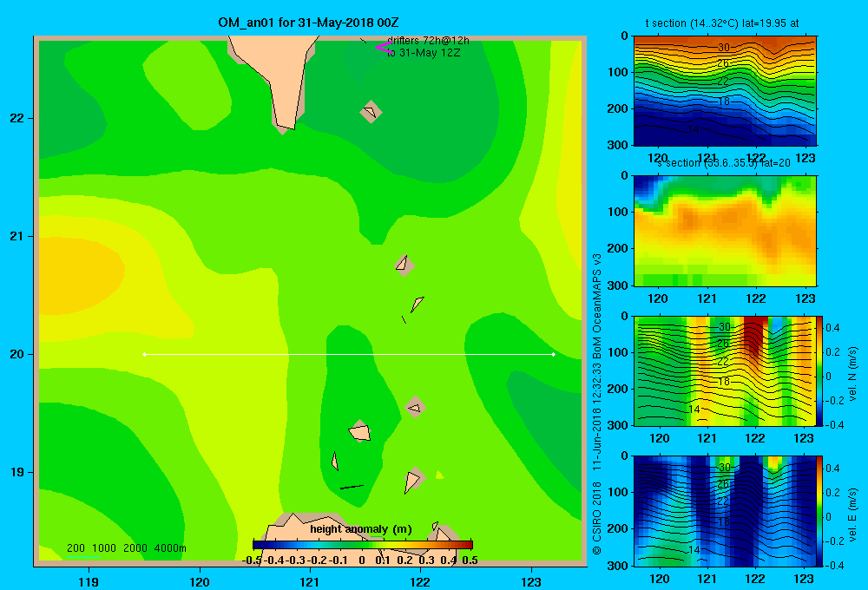
Task: Click the map title OM_an01 for 31-May-2018 00Z
Action: (x=308, y=23)
